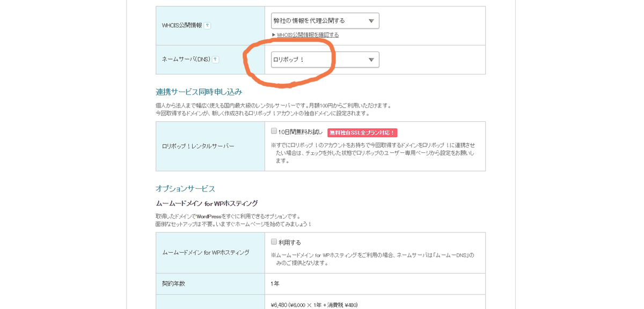Open the ロリポップ！ nameserver selector

click(x=322, y=60)
